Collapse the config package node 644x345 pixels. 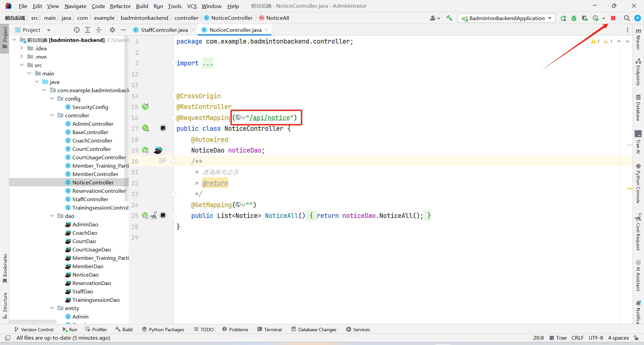(x=52, y=99)
